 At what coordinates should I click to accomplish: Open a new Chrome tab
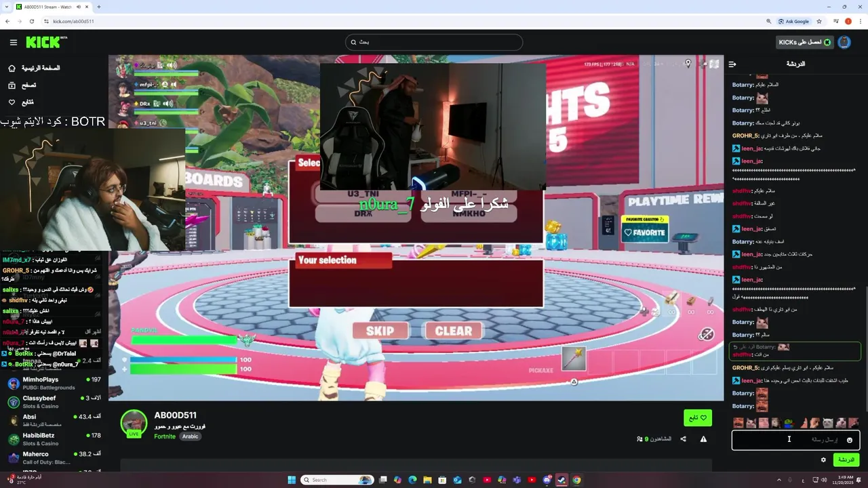pyautogui.click(x=99, y=7)
